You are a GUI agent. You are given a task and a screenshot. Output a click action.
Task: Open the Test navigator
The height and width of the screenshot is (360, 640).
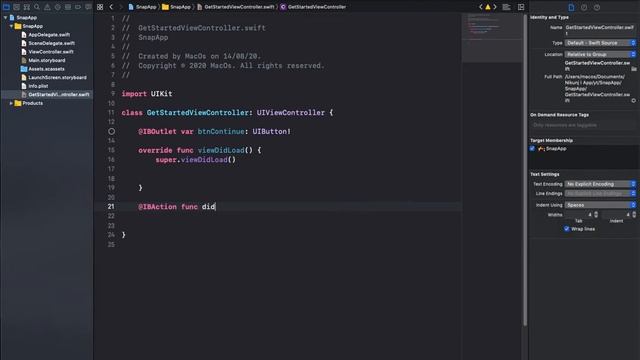click(x=58, y=7)
